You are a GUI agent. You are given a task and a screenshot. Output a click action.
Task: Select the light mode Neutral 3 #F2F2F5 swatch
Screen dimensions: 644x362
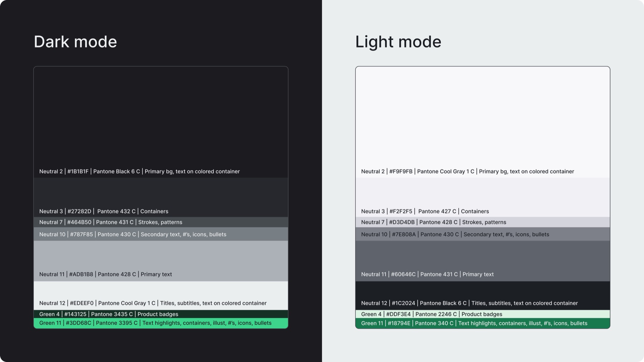[483, 197]
